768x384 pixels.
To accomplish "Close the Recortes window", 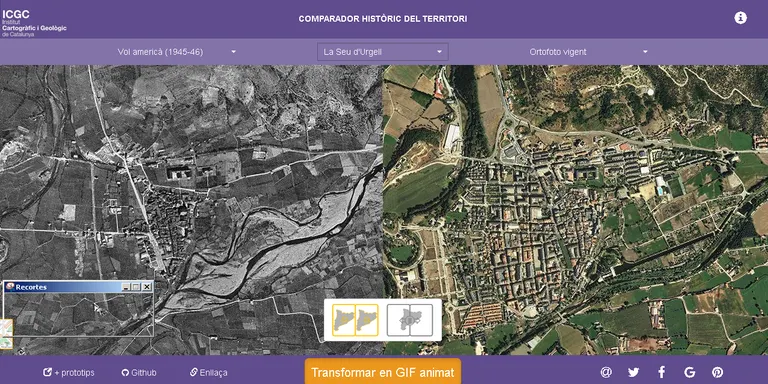I will pos(147,287).
